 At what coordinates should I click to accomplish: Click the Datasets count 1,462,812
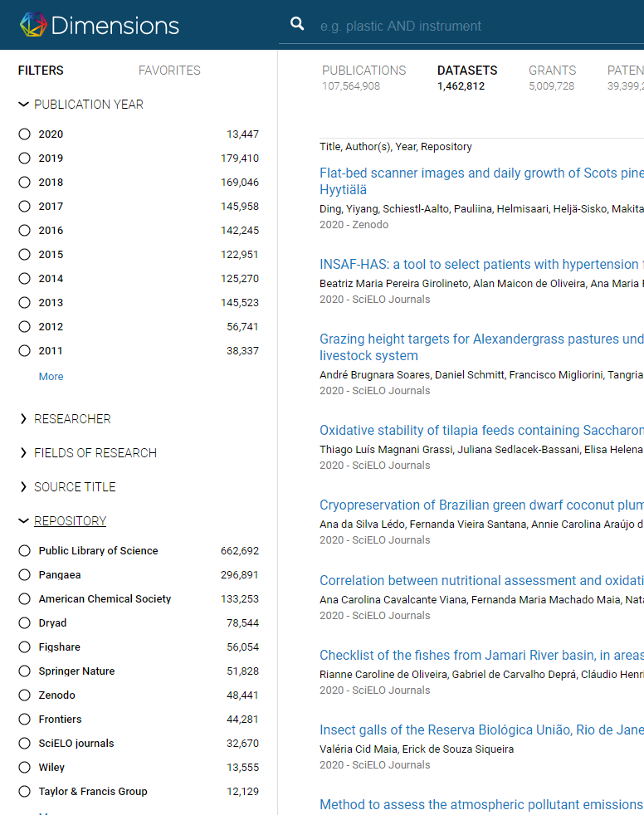point(461,86)
